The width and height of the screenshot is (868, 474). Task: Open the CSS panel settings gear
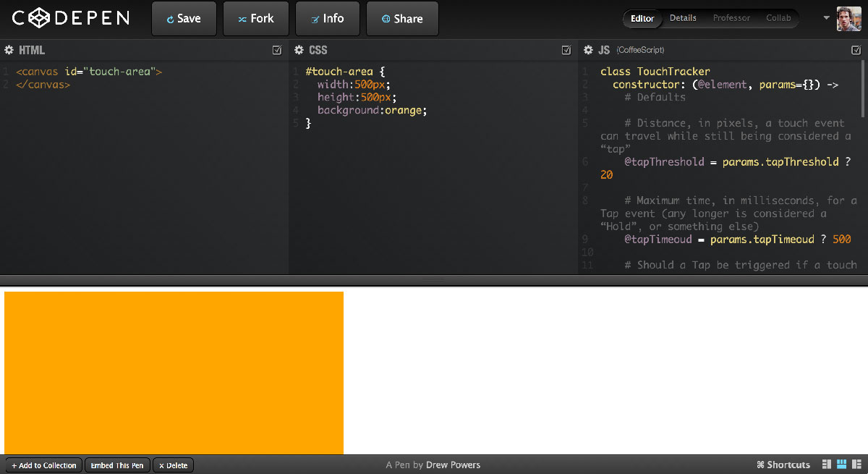point(298,50)
